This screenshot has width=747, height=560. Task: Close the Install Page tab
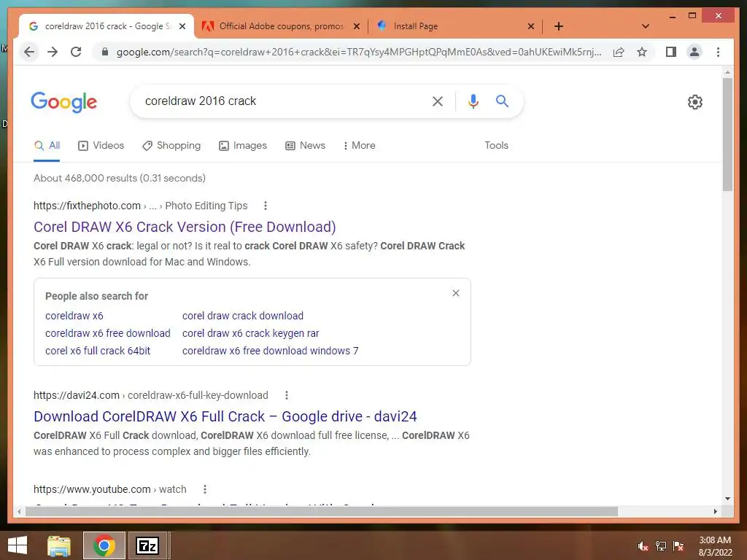(x=531, y=26)
